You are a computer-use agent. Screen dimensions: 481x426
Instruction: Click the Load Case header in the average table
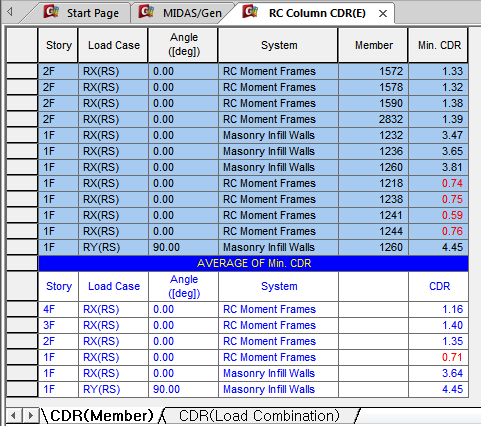click(113, 286)
